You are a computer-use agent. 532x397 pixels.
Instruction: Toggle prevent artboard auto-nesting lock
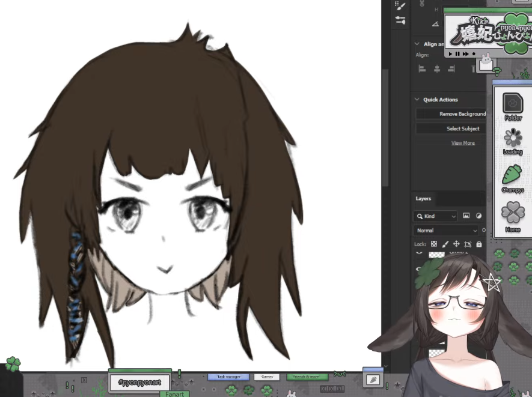(x=468, y=244)
